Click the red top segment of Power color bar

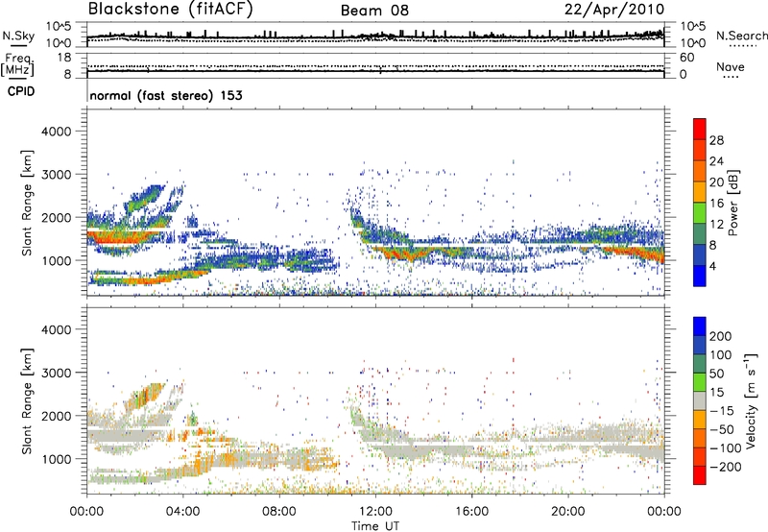(700, 129)
